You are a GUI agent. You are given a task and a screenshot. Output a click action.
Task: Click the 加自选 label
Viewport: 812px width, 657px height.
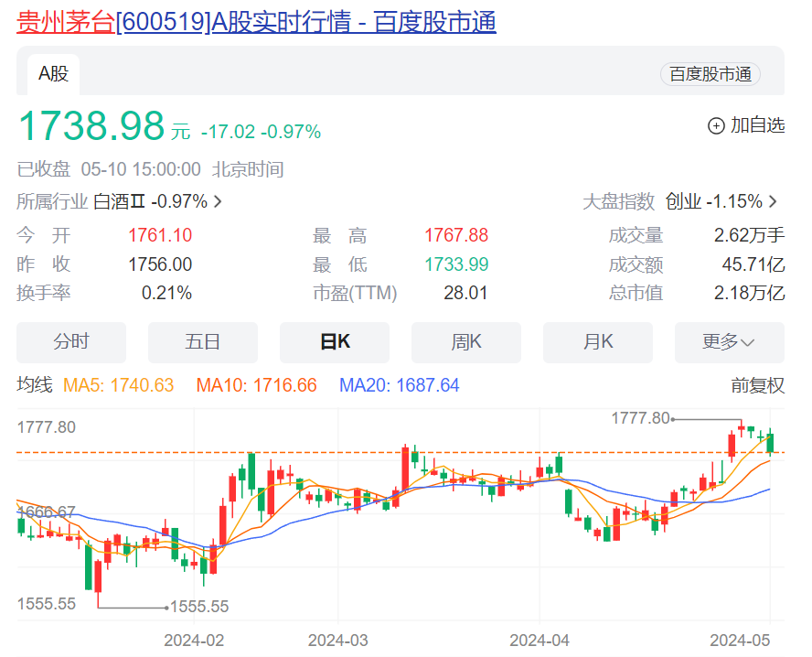coord(758,125)
